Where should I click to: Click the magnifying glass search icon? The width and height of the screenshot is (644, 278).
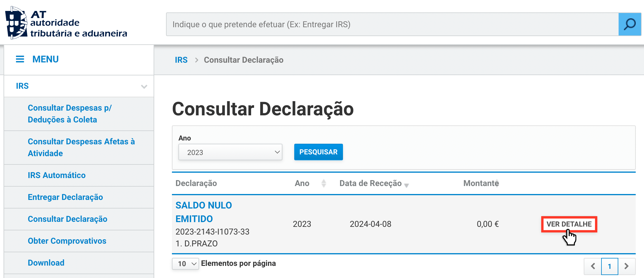(x=629, y=24)
